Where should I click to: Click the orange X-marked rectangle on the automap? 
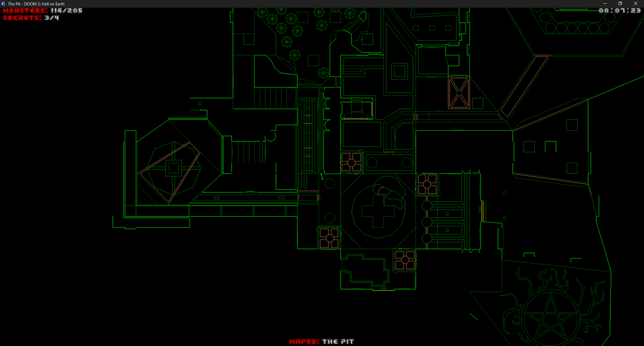[459, 93]
